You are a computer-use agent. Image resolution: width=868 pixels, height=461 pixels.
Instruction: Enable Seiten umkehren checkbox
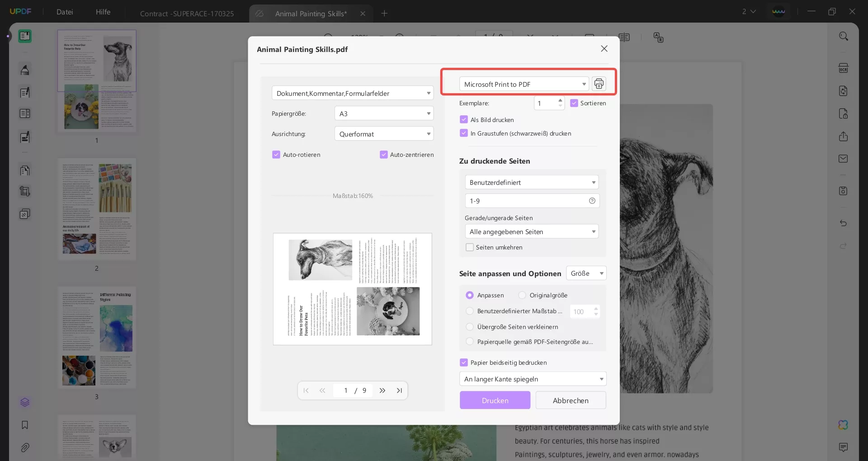470,247
